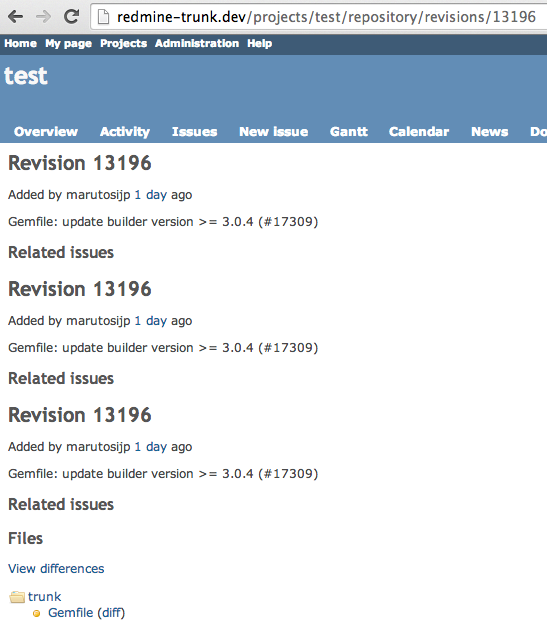547x630 pixels.
Task: Switch to the Activity tab
Action: pos(125,131)
